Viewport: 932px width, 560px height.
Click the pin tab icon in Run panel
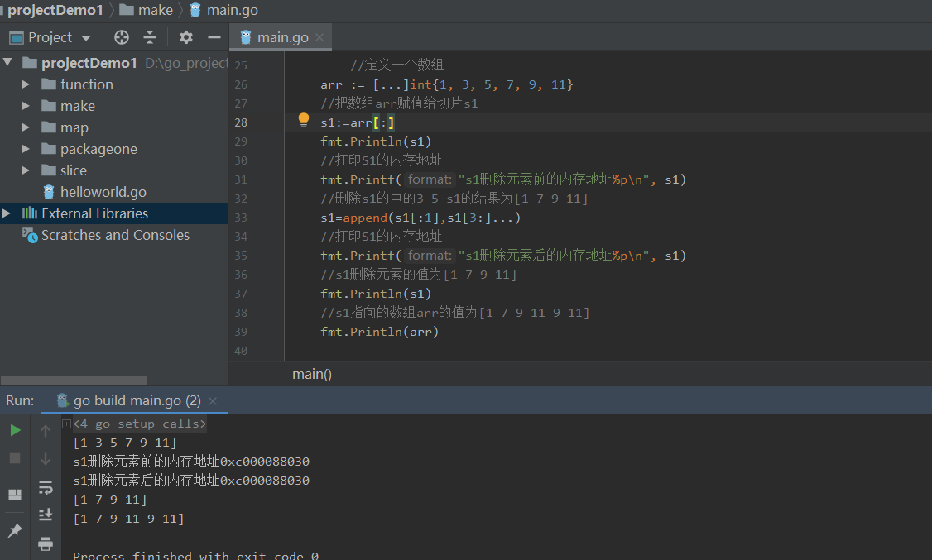[15, 530]
